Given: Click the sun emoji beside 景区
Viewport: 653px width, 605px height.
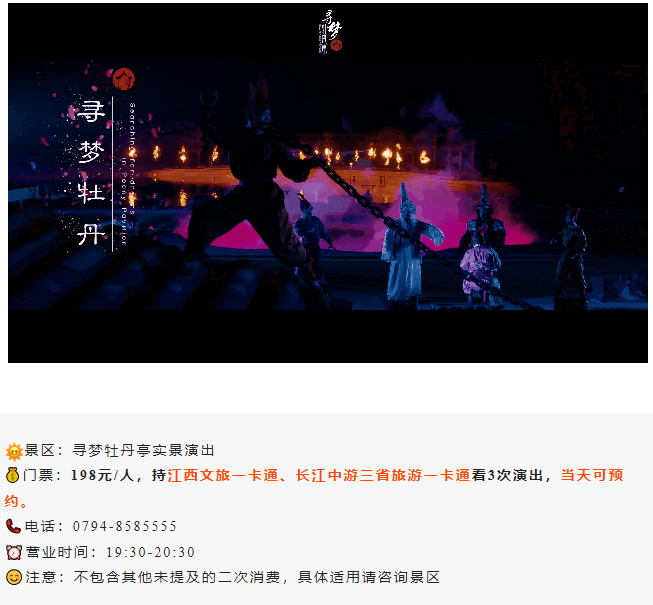Looking at the screenshot, I should (14, 452).
